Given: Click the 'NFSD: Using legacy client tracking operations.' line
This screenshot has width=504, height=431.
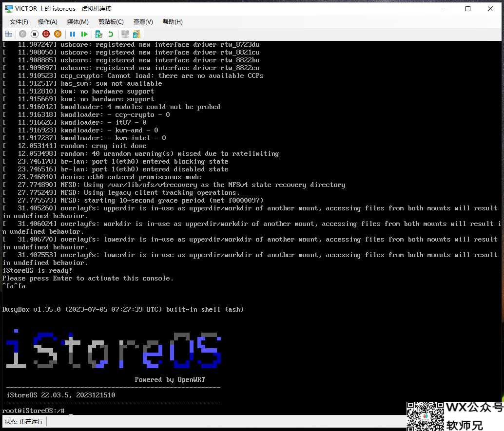Looking at the screenshot, I should 121,193.
